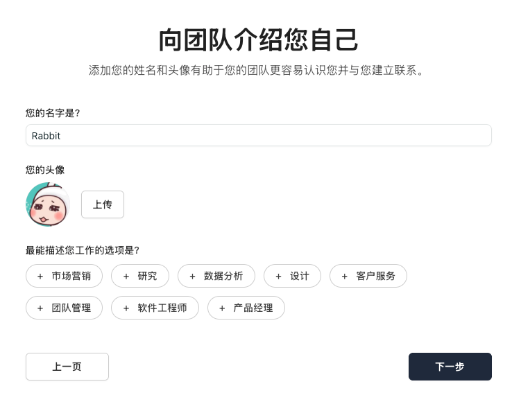512x420 pixels.
Task: Click the plus icon beside 软件工程师
Action: pos(126,308)
